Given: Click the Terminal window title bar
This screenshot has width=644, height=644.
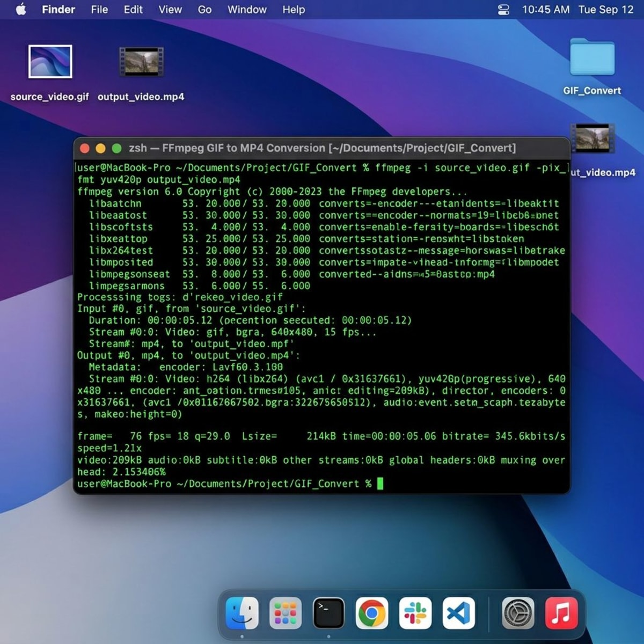Looking at the screenshot, I should 322,148.
